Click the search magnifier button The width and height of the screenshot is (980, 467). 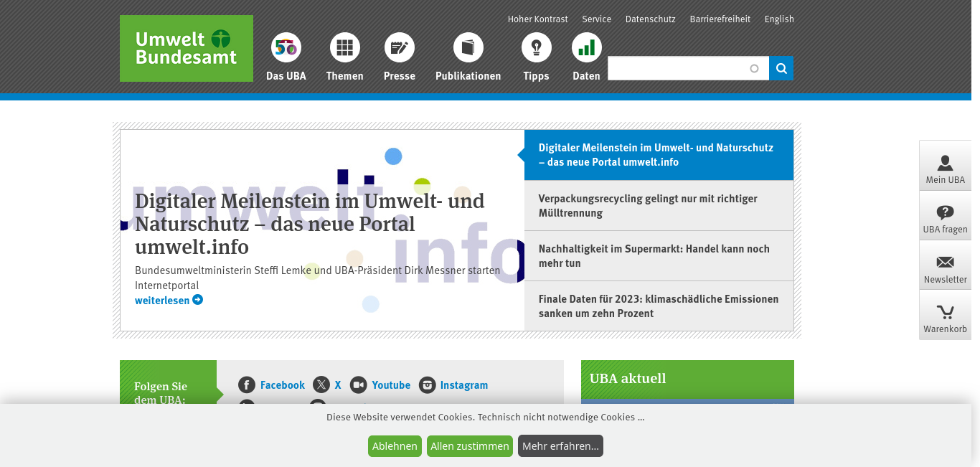(x=781, y=68)
